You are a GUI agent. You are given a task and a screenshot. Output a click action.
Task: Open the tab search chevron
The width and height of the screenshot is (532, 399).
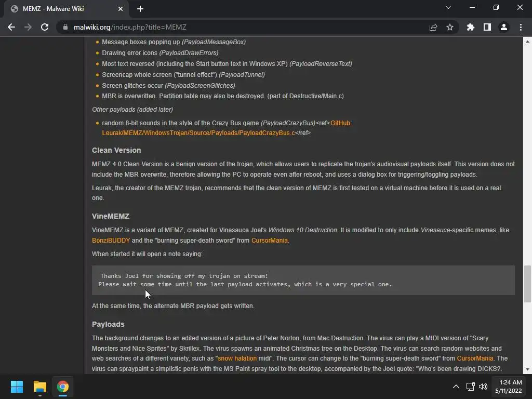(x=448, y=7)
